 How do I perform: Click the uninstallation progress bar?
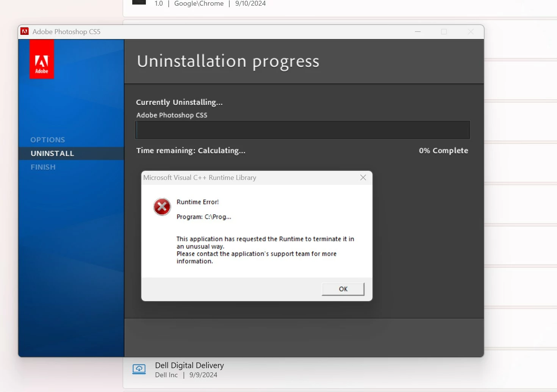(x=303, y=130)
